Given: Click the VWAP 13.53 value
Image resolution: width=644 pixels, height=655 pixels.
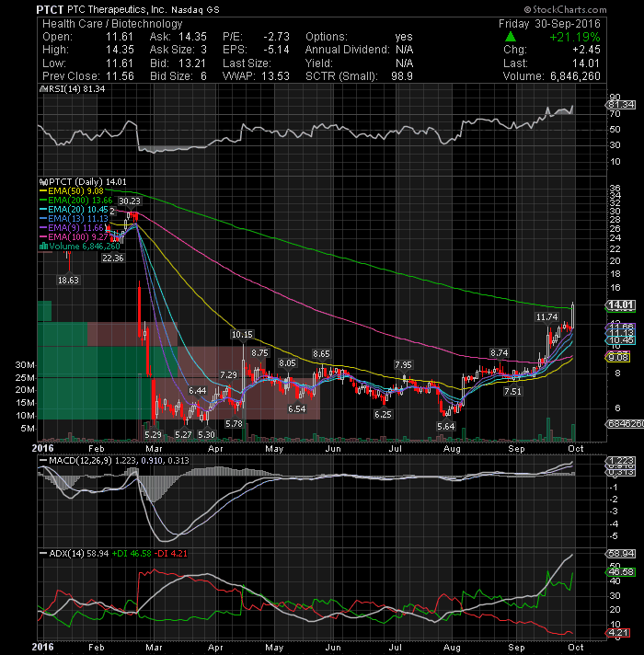Looking at the screenshot, I should [x=276, y=76].
